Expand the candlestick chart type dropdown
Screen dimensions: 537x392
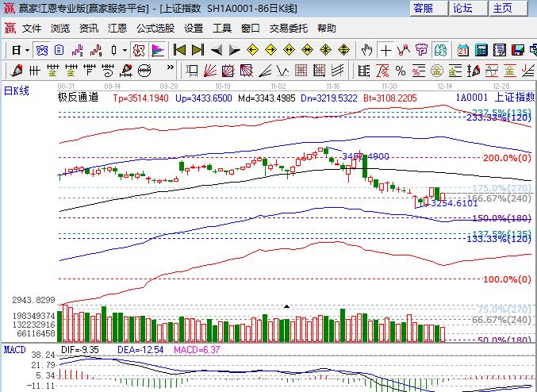click(125, 50)
